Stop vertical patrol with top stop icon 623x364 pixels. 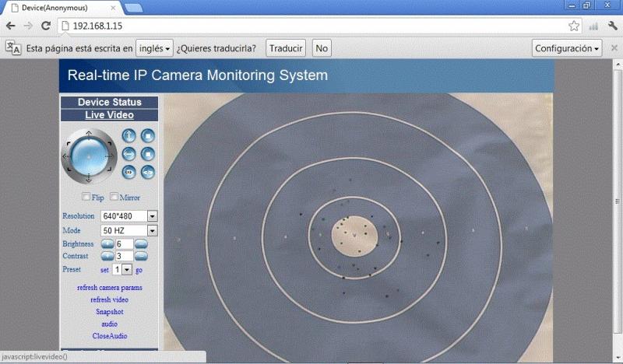[x=148, y=136]
